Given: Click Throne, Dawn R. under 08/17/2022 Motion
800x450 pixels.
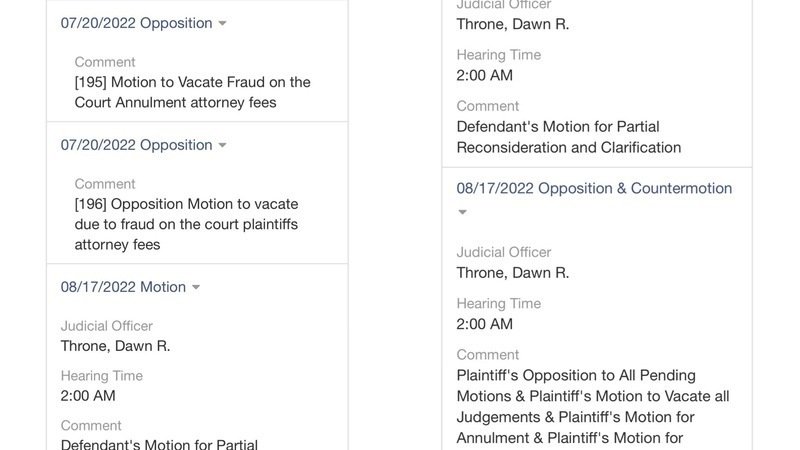Looking at the screenshot, I should 115,346.
